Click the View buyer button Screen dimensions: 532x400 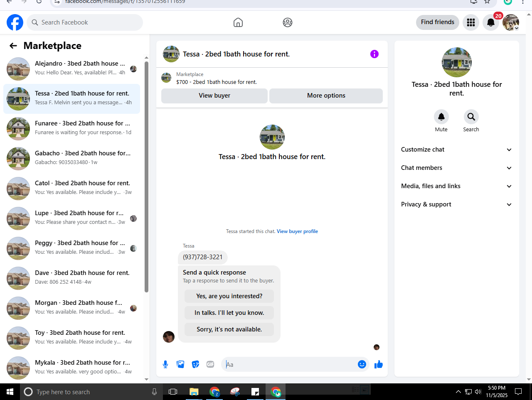[214, 96]
